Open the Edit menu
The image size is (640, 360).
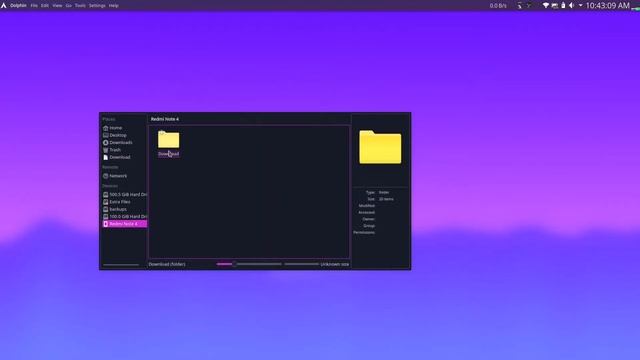click(44, 6)
